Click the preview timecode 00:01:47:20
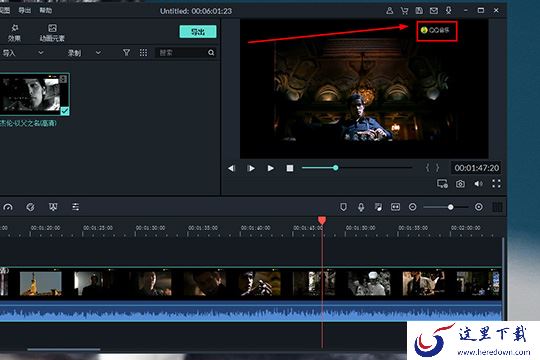Image resolution: width=540 pixels, height=360 pixels. tap(476, 168)
